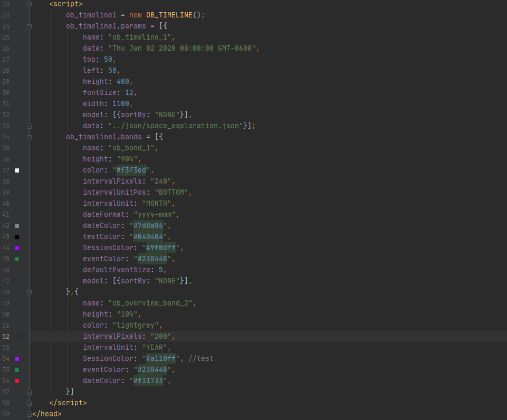The image size is (507, 420).
Task: Open color picker swatch for #f3f3ed on line 37
Action: (17, 170)
